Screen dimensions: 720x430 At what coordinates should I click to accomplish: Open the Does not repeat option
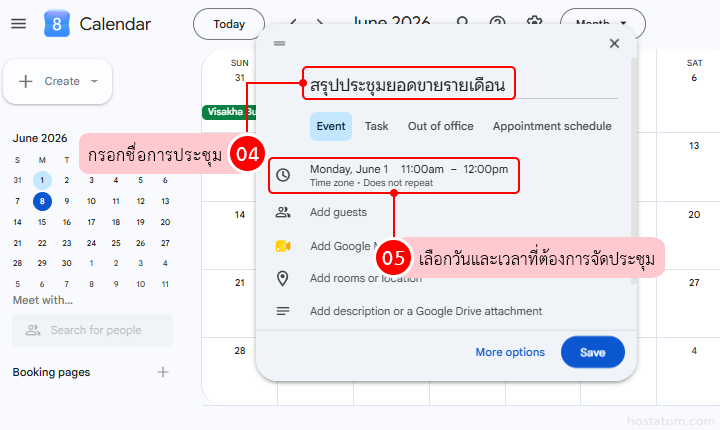point(398,183)
